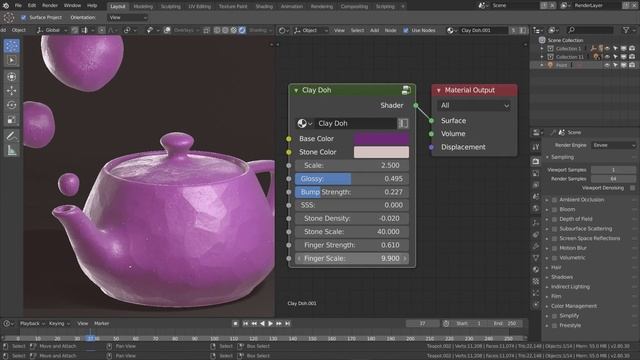Enable the Viewport Denoising checkbox

click(x=632, y=188)
